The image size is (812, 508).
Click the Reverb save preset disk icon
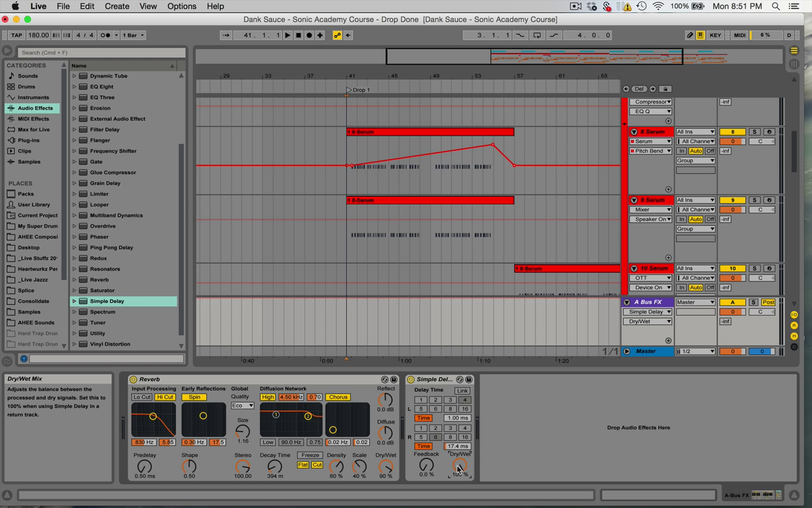click(393, 379)
